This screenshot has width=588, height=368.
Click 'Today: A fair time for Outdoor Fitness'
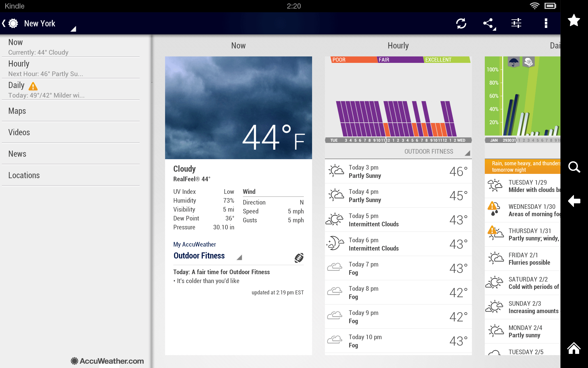221,272
